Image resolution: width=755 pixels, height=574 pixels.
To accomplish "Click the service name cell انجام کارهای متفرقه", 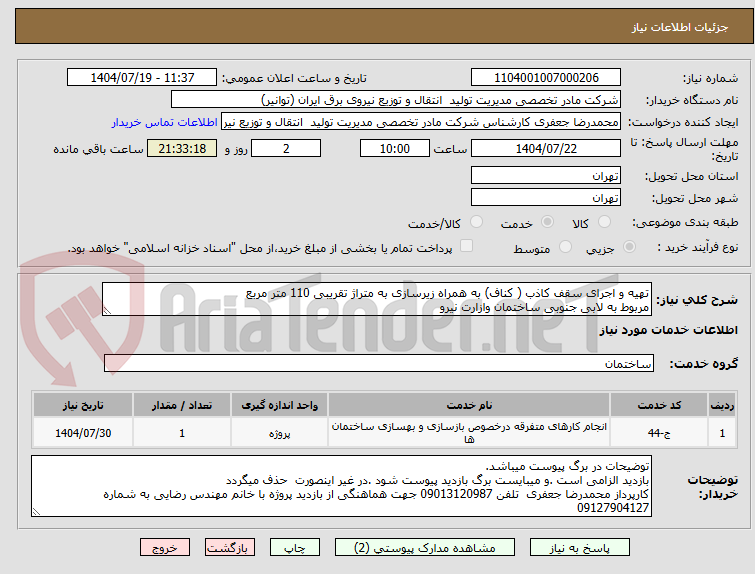I will pyautogui.click(x=469, y=433).
